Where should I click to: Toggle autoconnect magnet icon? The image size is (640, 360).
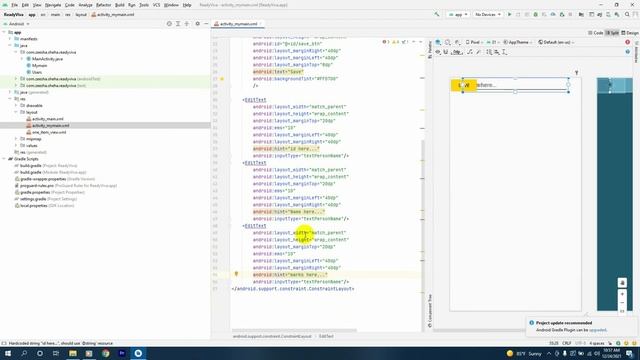[446, 52]
